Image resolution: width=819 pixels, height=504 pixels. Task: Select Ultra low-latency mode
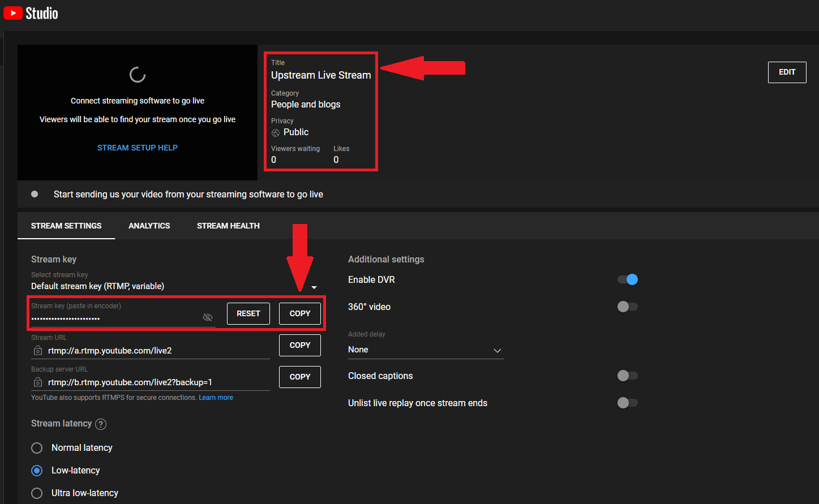click(x=37, y=493)
